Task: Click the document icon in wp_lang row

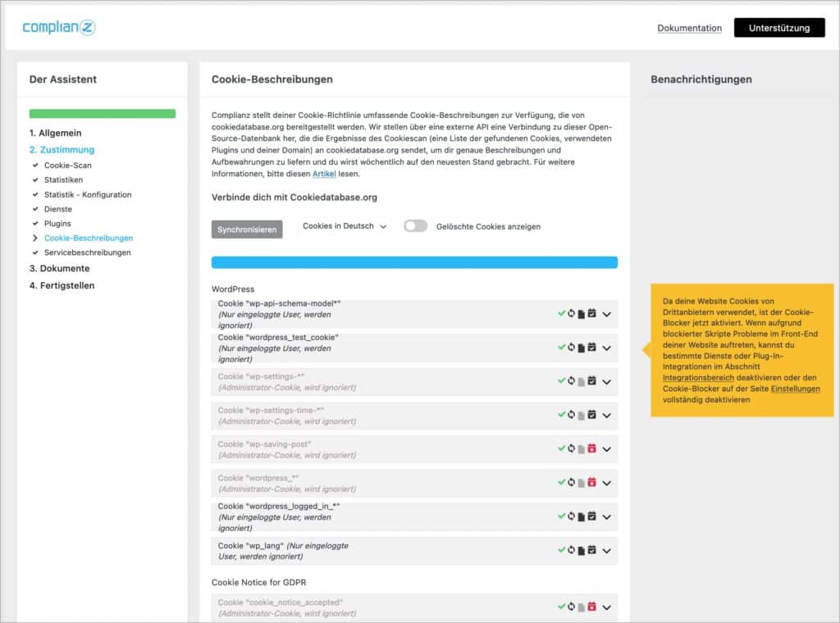Action: pyautogui.click(x=582, y=551)
